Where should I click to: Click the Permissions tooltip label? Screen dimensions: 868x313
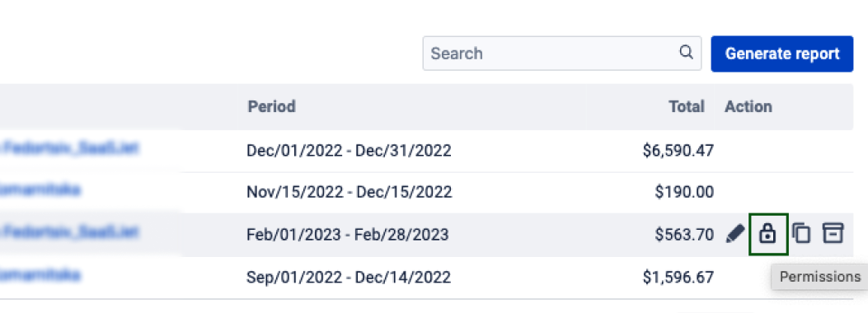click(820, 277)
